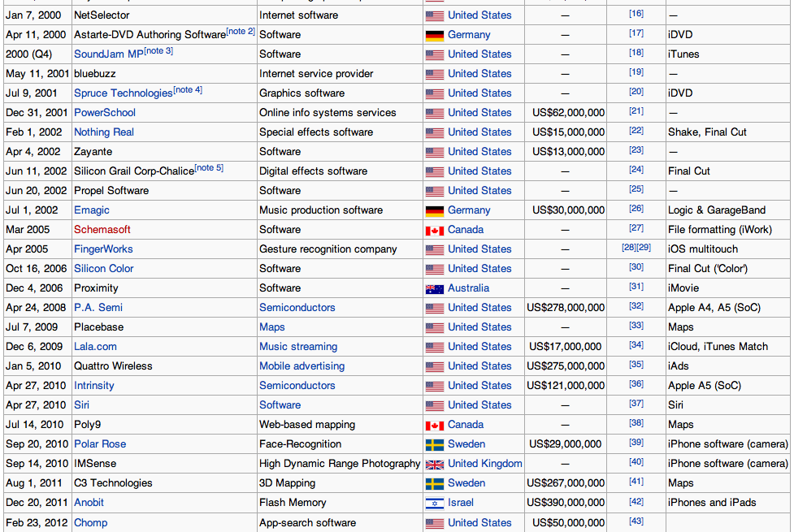Open the Australia country link
The image size is (794, 532).
[x=468, y=288]
